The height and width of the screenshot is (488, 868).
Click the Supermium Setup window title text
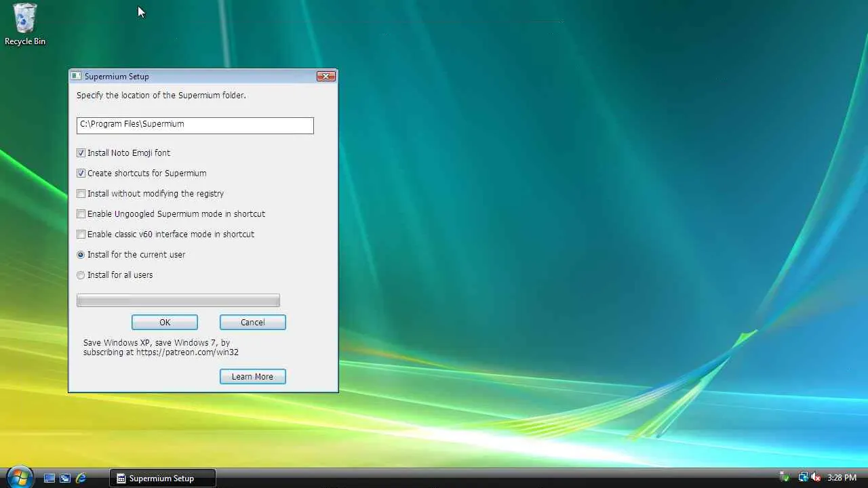coord(117,77)
